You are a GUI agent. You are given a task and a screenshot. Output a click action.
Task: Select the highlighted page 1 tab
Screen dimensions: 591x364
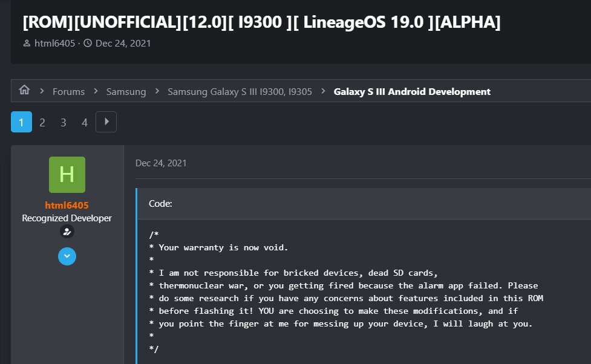pos(21,122)
